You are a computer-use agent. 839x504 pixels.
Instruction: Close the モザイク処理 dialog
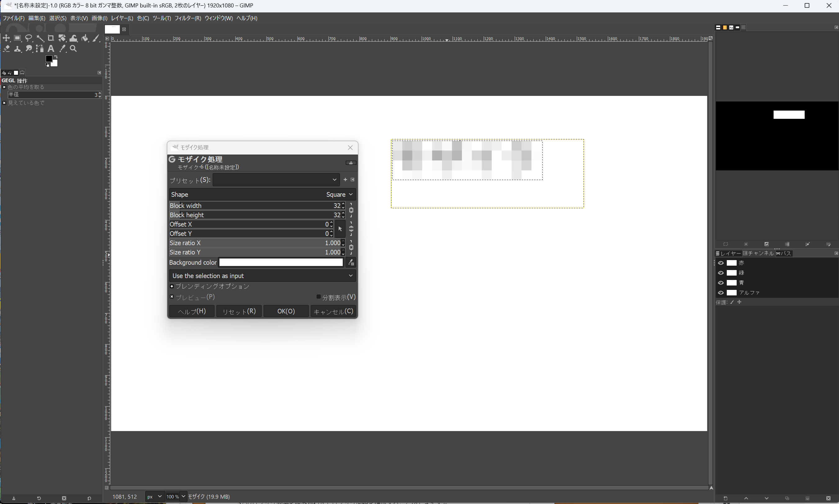(x=350, y=147)
